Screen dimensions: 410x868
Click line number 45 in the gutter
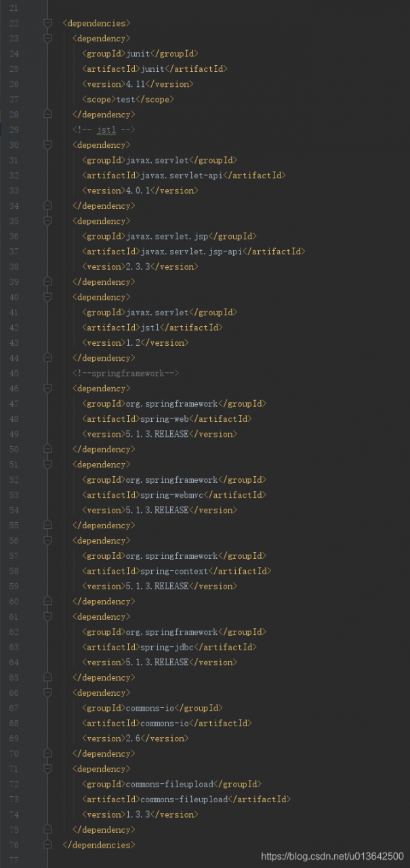(14, 374)
